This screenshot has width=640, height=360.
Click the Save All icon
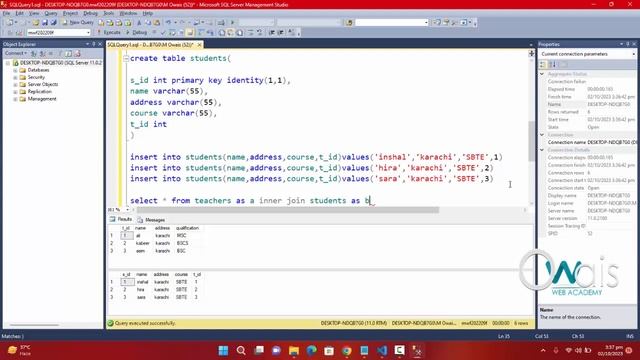(x=53, y=22)
